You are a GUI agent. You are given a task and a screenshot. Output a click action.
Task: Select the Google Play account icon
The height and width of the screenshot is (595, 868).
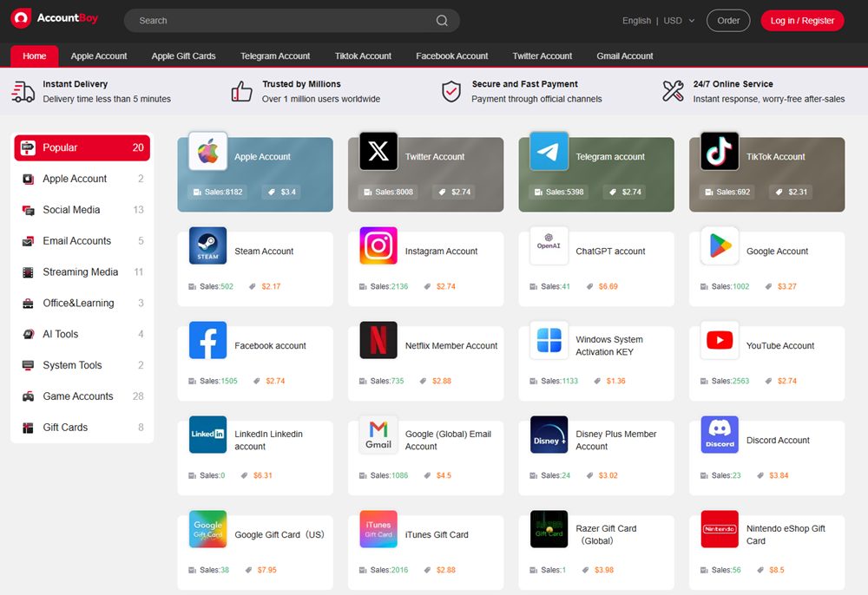[x=720, y=245]
